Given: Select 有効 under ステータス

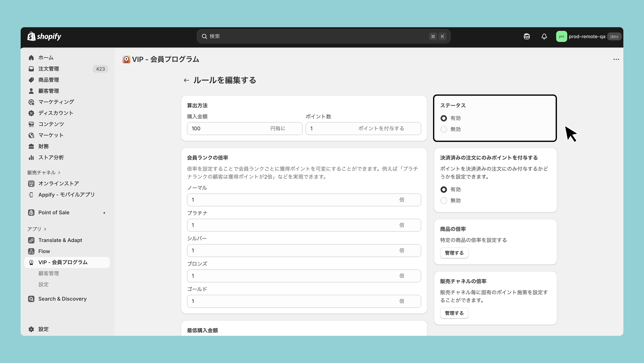Looking at the screenshot, I should click(444, 118).
